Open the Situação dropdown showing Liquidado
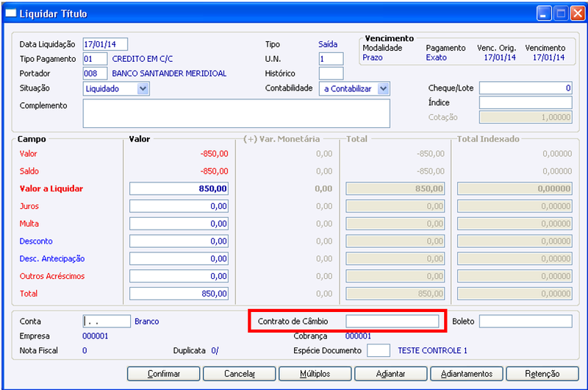Screen dimensions: 588x390 (x=116, y=89)
